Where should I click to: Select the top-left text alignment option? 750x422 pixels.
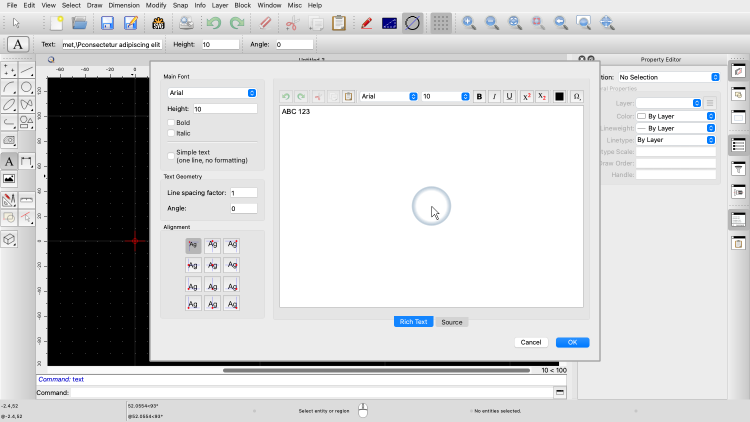click(x=193, y=245)
